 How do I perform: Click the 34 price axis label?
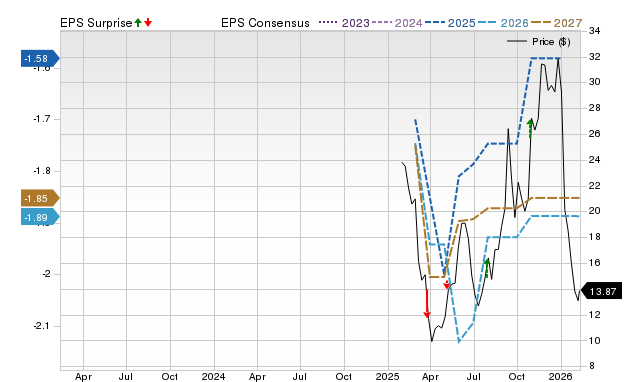pos(595,31)
